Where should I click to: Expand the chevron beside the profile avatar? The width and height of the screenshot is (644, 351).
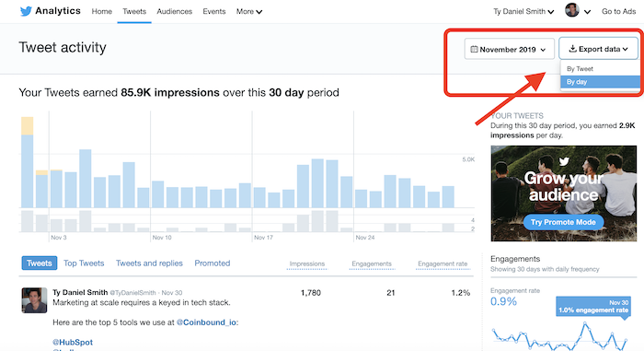tap(587, 12)
